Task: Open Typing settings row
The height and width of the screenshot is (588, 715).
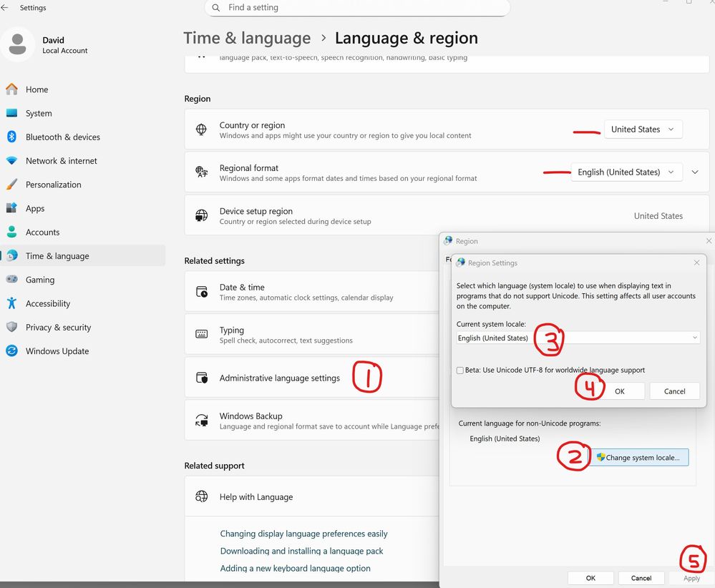Action: (312, 334)
